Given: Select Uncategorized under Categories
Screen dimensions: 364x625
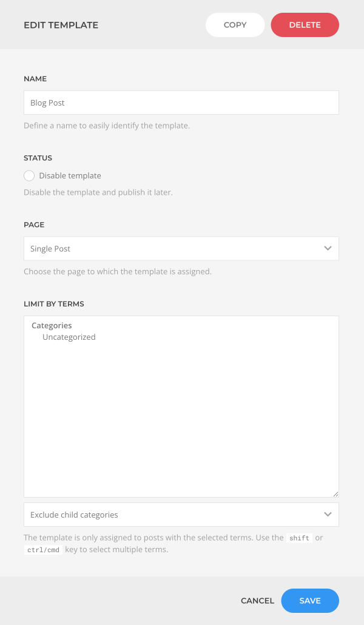Looking at the screenshot, I should click(x=69, y=337).
